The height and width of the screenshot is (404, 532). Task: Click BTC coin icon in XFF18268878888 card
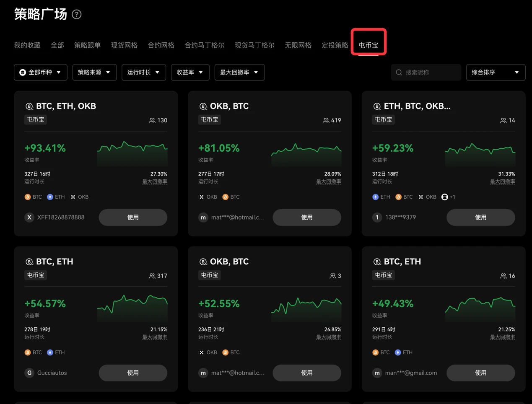point(28,197)
